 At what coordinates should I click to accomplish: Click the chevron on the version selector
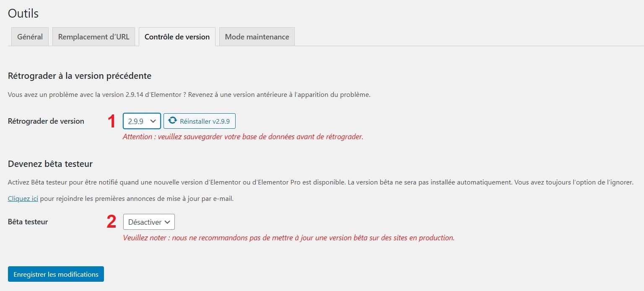pos(153,121)
